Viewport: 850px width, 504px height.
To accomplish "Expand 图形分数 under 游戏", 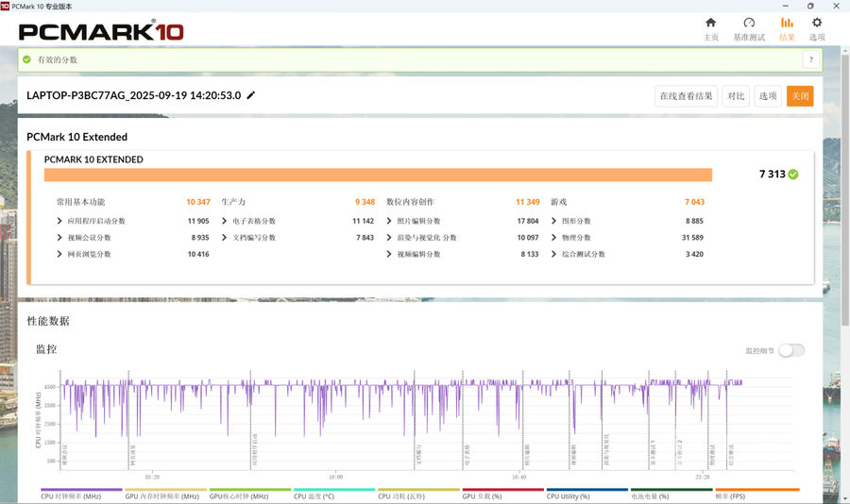I will tap(554, 221).
